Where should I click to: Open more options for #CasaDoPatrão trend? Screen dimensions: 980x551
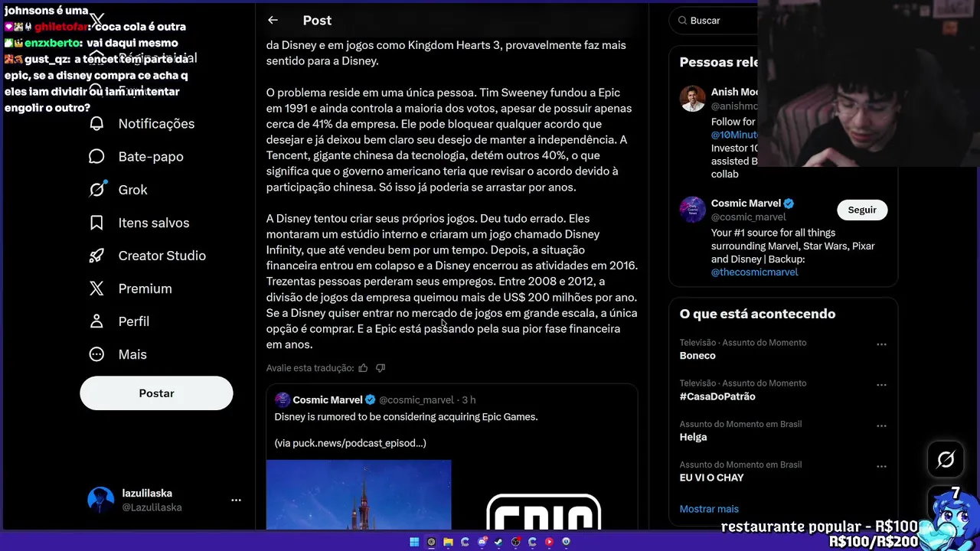[x=881, y=385]
